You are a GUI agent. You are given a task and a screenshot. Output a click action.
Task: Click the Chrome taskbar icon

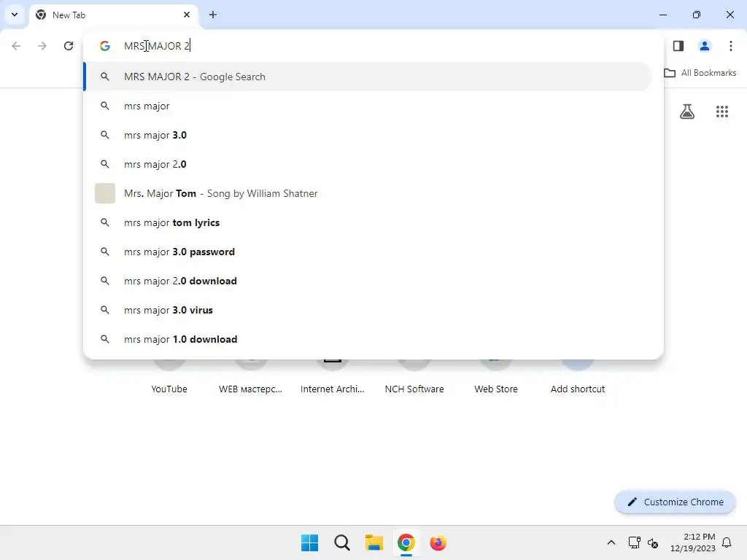pos(406,542)
